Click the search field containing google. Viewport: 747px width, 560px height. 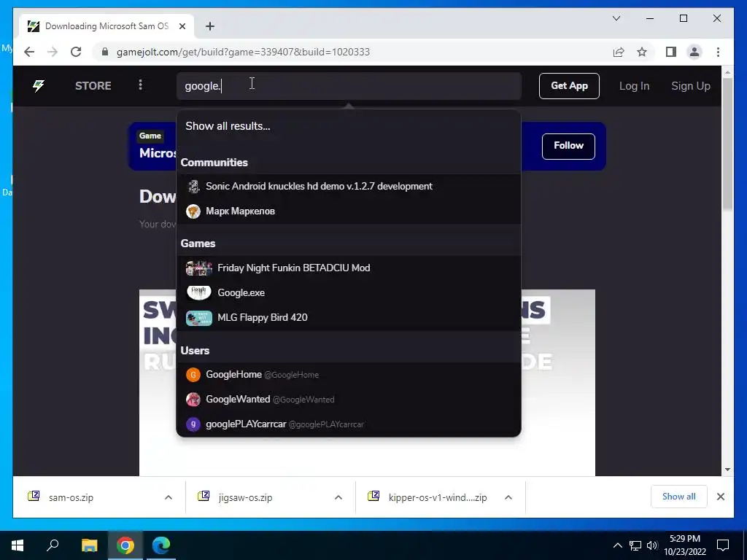(x=349, y=86)
